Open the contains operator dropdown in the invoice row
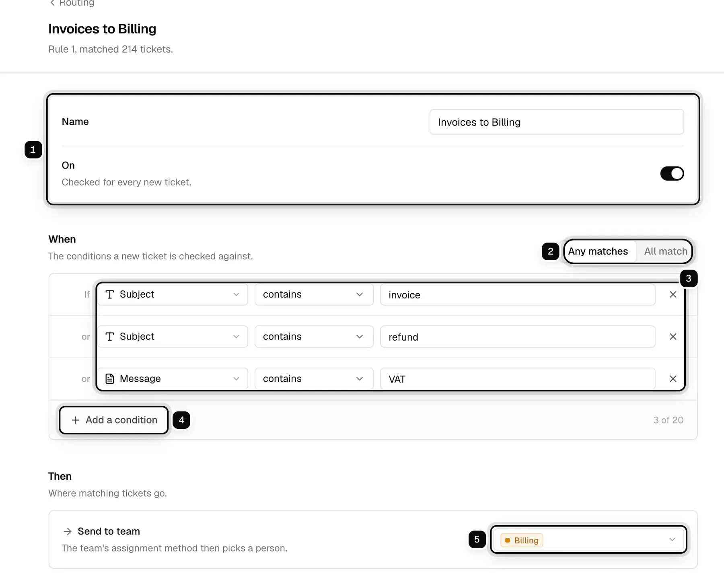This screenshot has height=588, width=724. pos(314,294)
